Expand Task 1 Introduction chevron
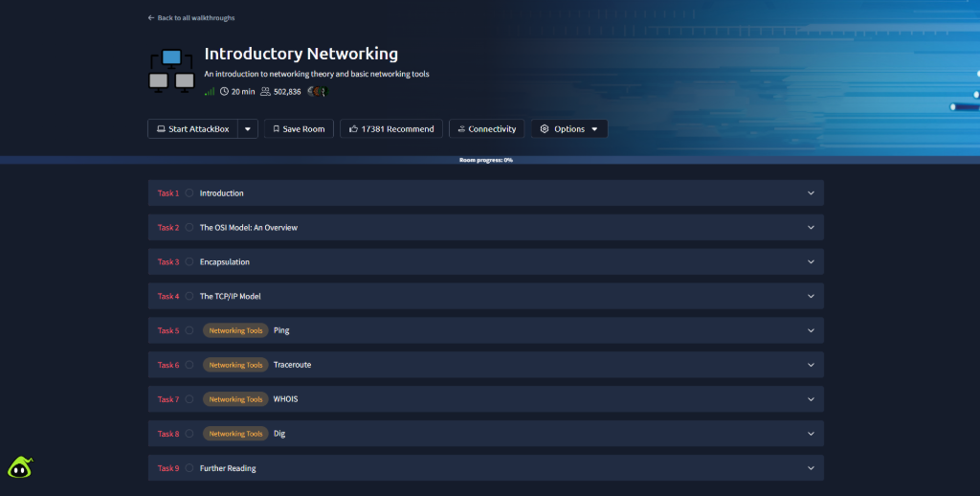Viewport: 980px width, 496px height. 811,193
